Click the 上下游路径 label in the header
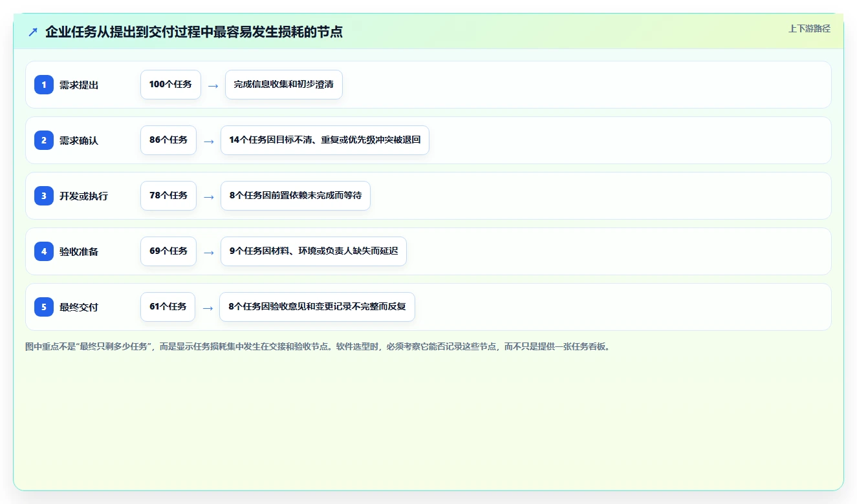Image resolution: width=857 pixels, height=504 pixels. pos(809,28)
